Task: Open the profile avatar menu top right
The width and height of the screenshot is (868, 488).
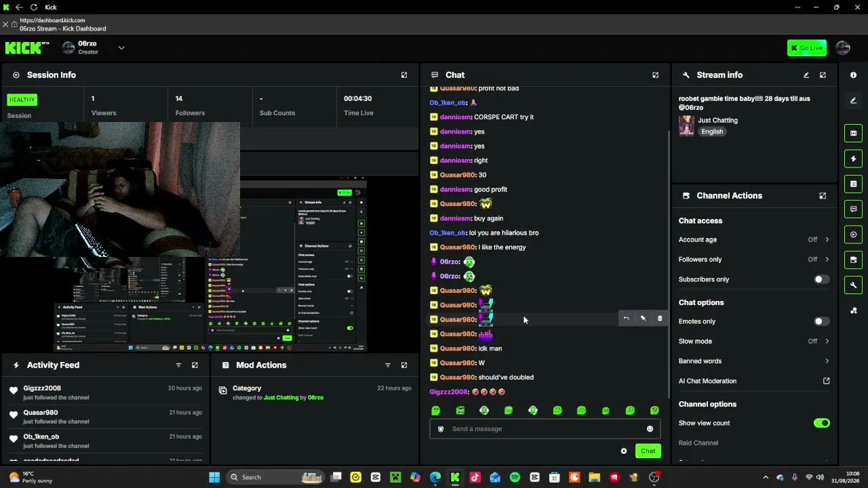Action: [843, 47]
